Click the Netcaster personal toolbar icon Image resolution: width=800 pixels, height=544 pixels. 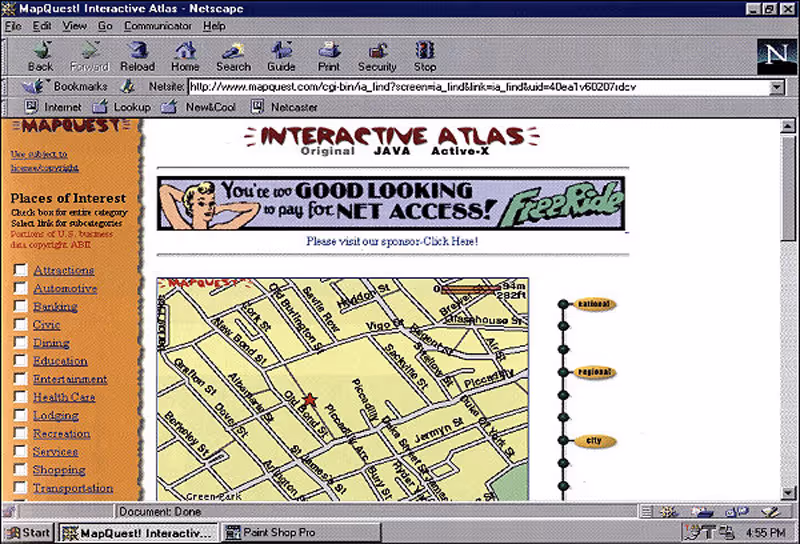[257, 107]
